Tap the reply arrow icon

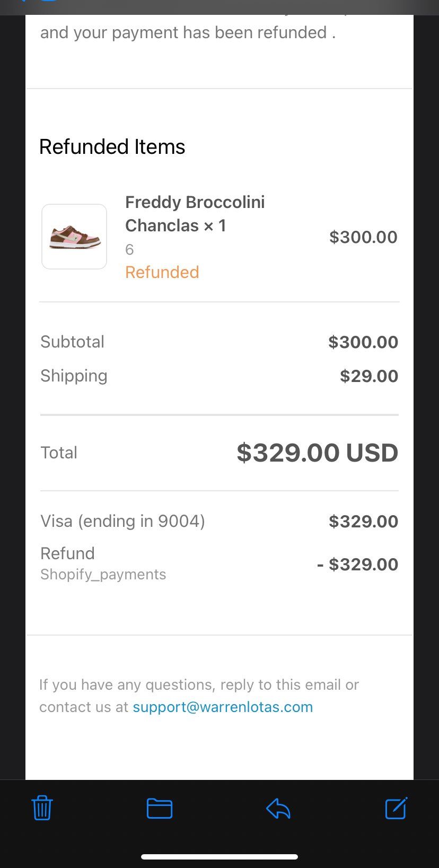coord(278,809)
